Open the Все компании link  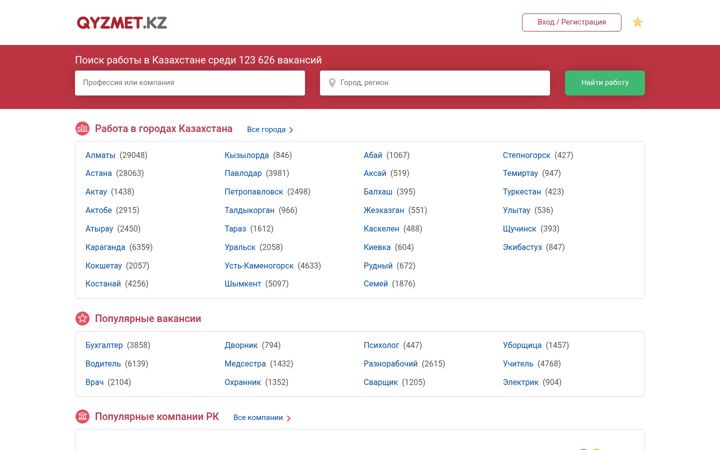(x=258, y=417)
